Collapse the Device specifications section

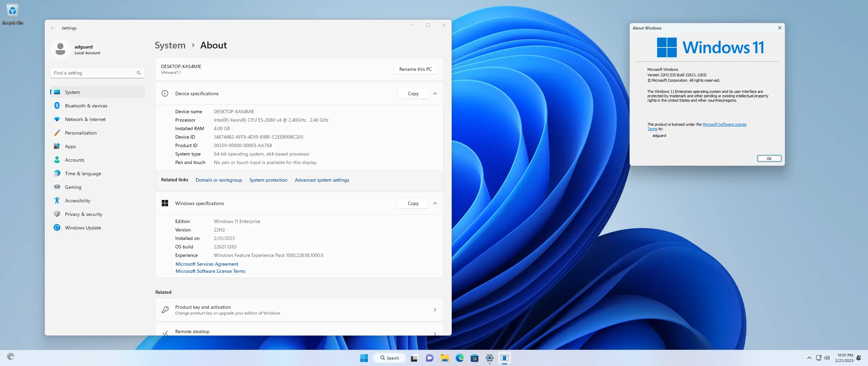point(435,94)
